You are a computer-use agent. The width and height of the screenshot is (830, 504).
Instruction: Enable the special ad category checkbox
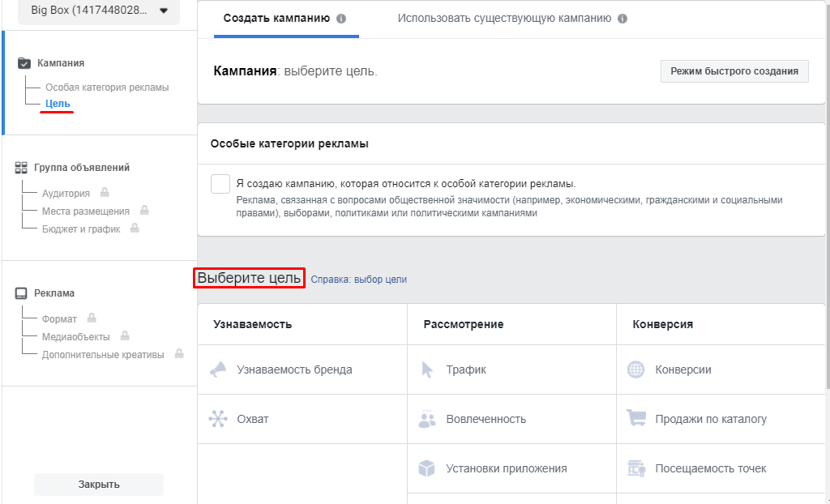(220, 184)
